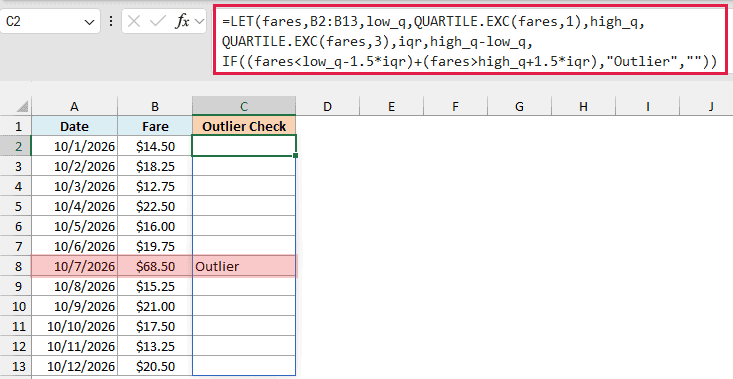This screenshot has height=379, width=733.
Task: Expand the formula bar options chevron
Action: coord(200,21)
